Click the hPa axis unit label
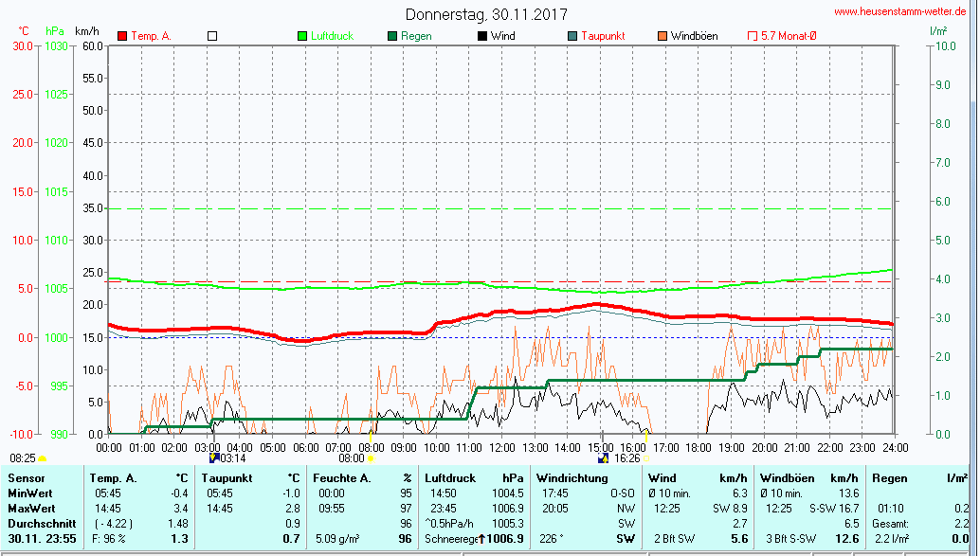The height and width of the screenshot is (556, 980). [54, 31]
